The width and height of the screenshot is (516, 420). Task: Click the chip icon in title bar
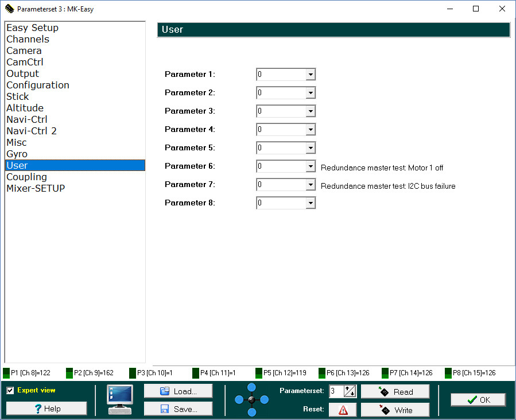(9, 9)
